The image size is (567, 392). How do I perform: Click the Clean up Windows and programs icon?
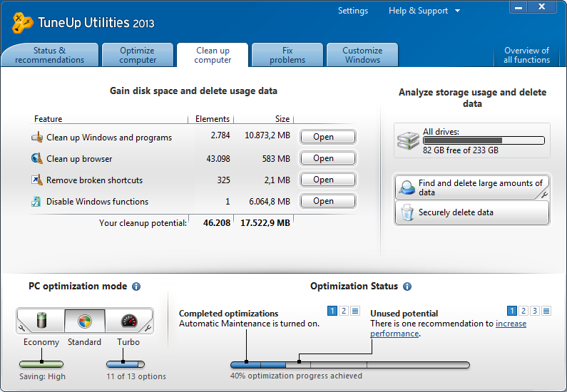click(x=37, y=138)
